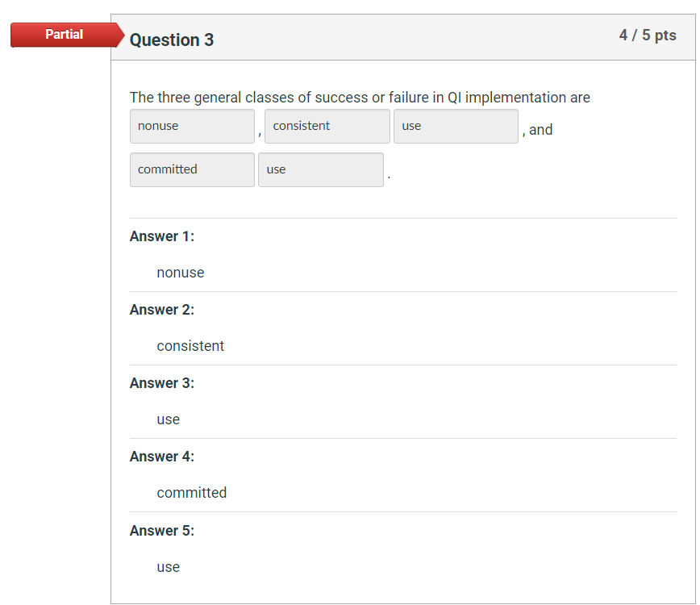Select the 'use' text under Answer 5
The image size is (700, 605).
[168, 566]
